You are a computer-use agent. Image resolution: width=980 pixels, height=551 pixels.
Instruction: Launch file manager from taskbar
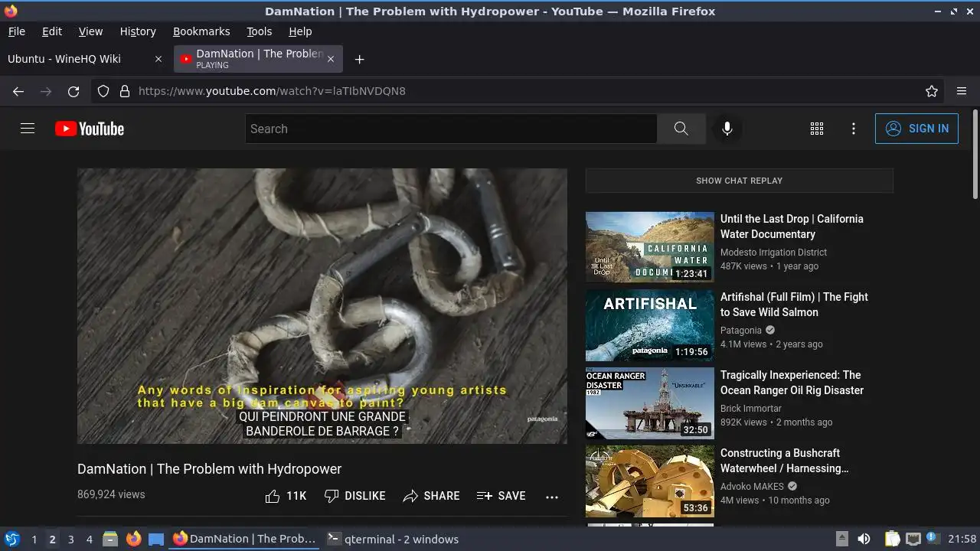[x=110, y=539]
